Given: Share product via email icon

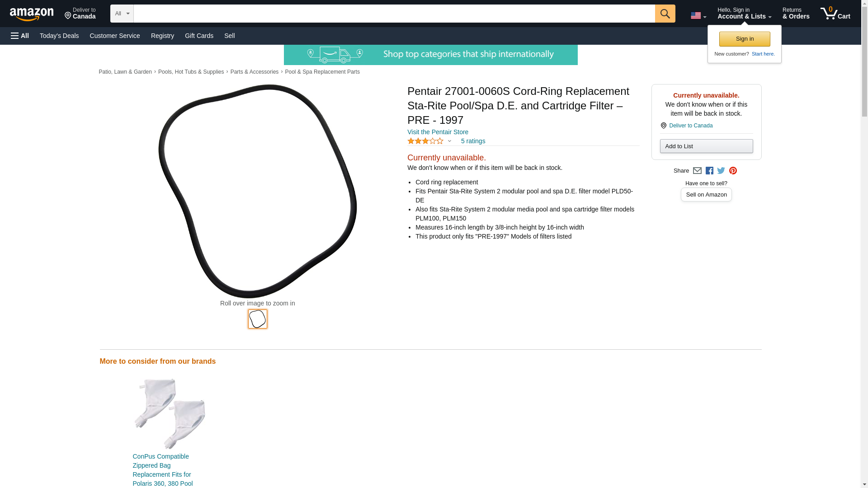Looking at the screenshot, I should click(x=697, y=171).
